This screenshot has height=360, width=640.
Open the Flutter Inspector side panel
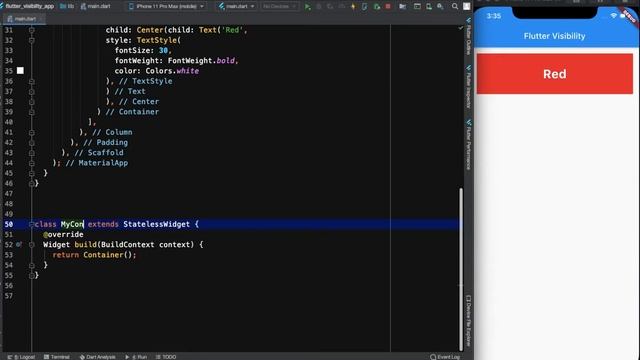click(x=469, y=86)
